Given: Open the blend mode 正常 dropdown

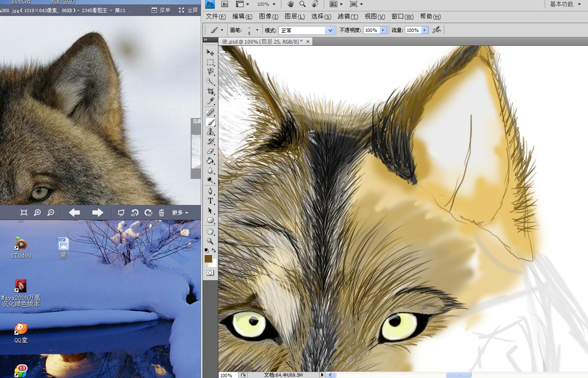Looking at the screenshot, I should (x=330, y=30).
